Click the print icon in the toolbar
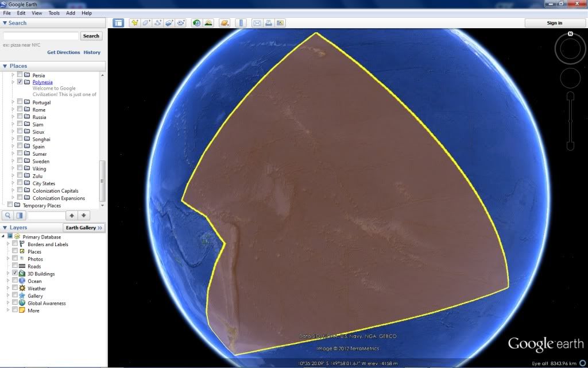 269,23
